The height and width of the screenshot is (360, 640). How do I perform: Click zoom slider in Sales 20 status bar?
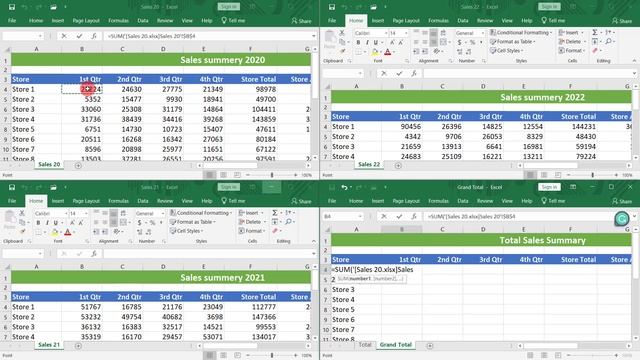coord(272,175)
